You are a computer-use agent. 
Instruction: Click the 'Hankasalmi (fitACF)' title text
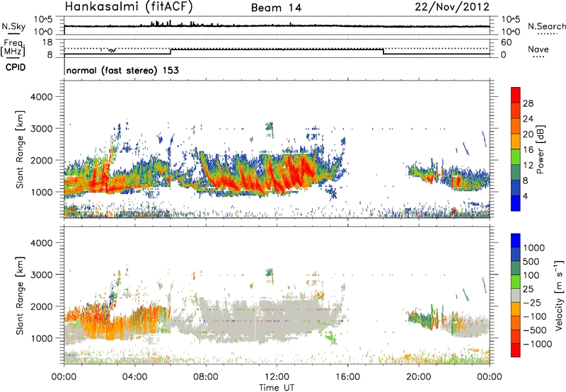point(129,6)
